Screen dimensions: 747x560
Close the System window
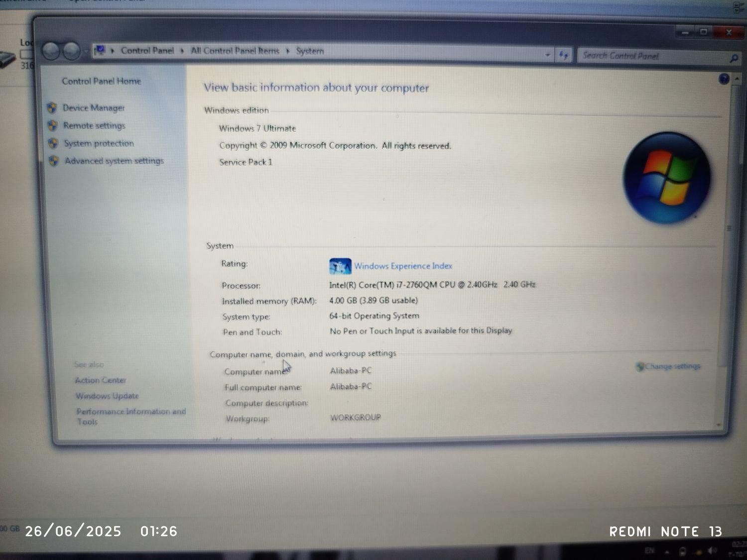tap(728, 32)
